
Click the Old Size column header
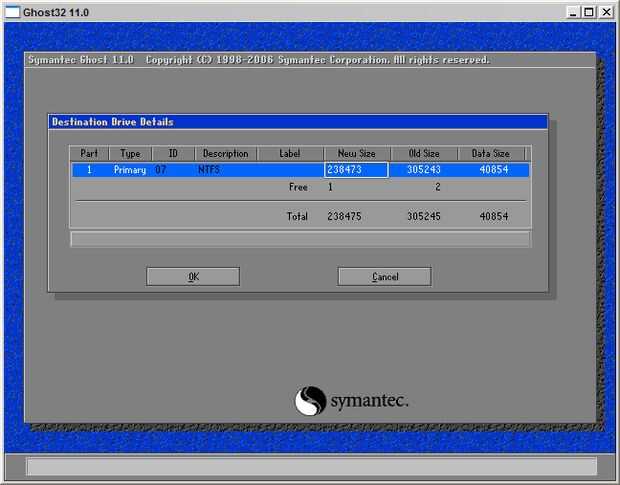pyautogui.click(x=424, y=153)
